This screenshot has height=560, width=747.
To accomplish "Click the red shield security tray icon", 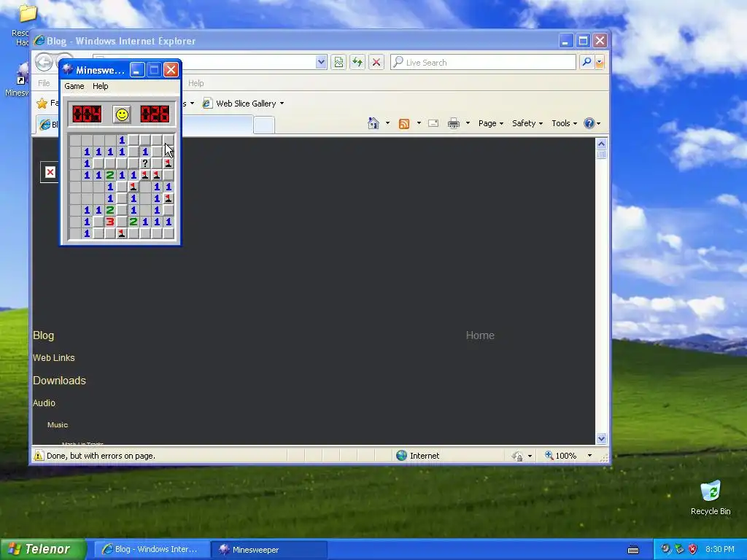I will point(693,549).
